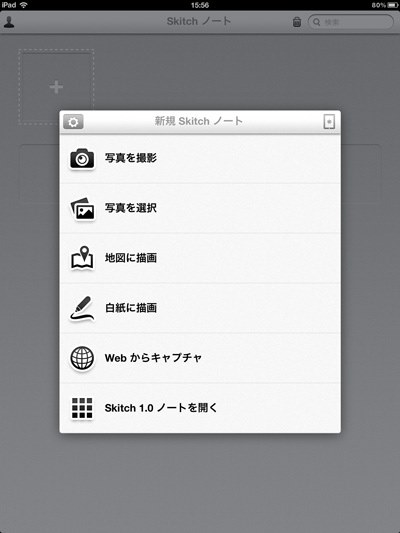Tap the battery indicator in the status bar
The image size is (400, 533).
[x=393, y=5]
